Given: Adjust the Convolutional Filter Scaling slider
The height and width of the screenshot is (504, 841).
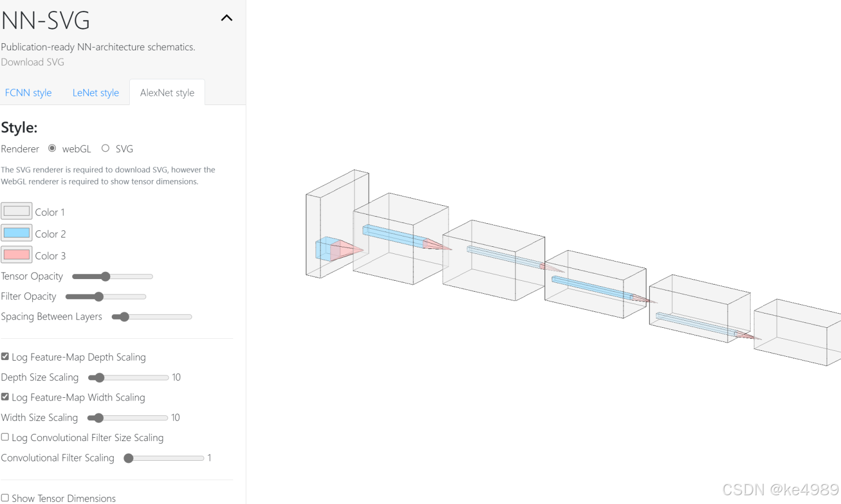Looking at the screenshot, I should 164,458.
